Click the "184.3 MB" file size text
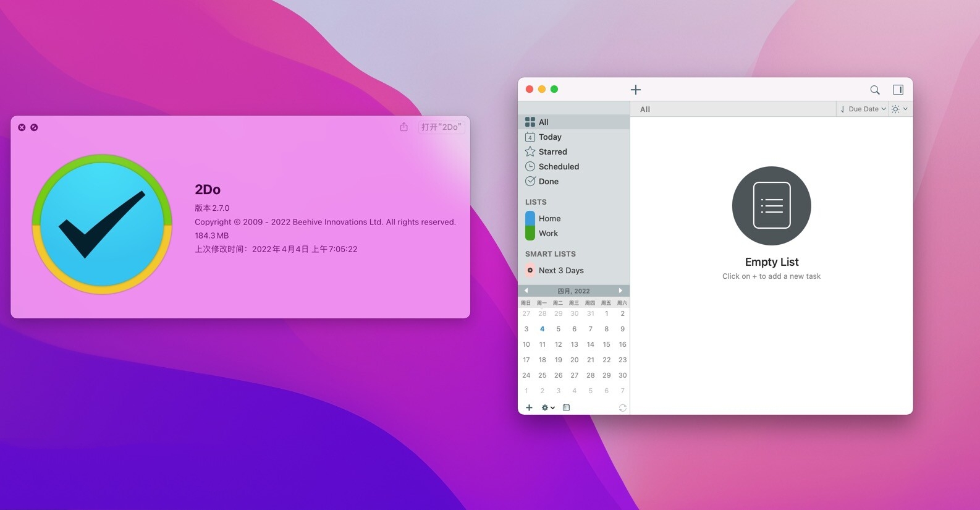Image resolution: width=980 pixels, height=510 pixels. (211, 236)
